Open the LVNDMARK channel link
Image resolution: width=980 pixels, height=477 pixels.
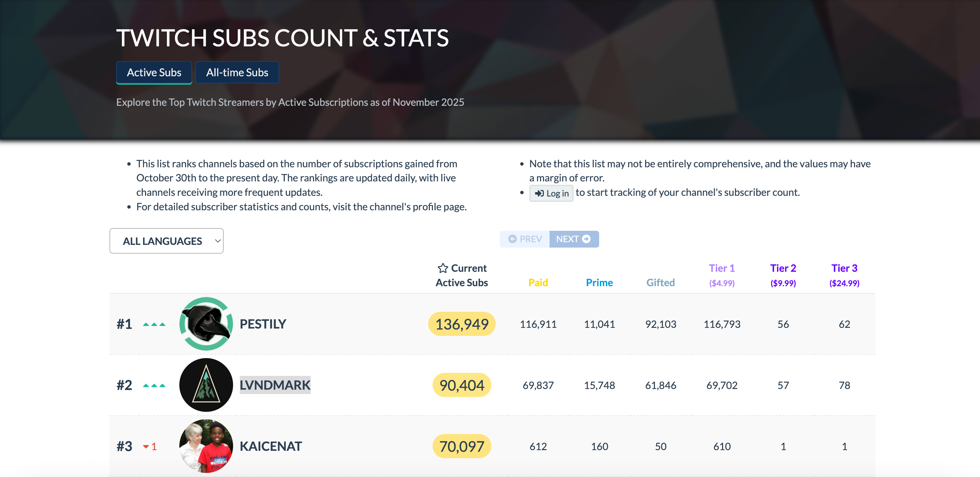pyautogui.click(x=275, y=385)
